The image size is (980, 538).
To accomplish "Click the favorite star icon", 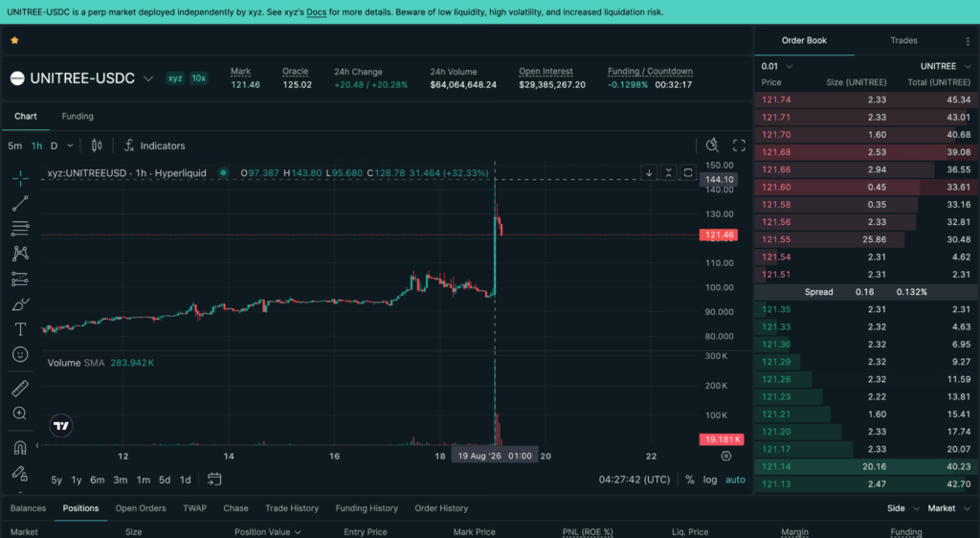I will (14, 40).
